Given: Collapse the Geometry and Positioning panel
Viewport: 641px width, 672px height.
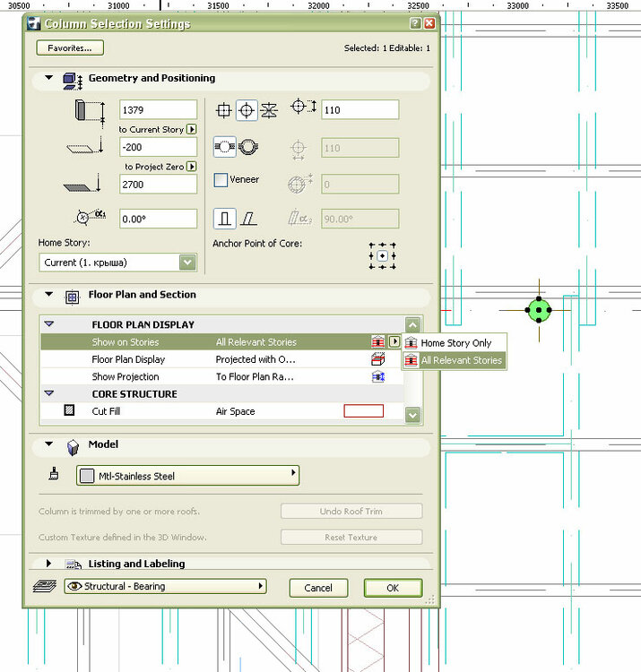Looking at the screenshot, I should click(49, 78).
